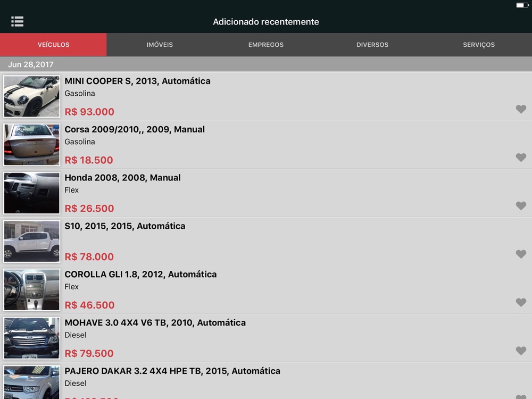Open the SERVIÇOS tab
The image size is (532, 399).
click(x=479, y=45)
